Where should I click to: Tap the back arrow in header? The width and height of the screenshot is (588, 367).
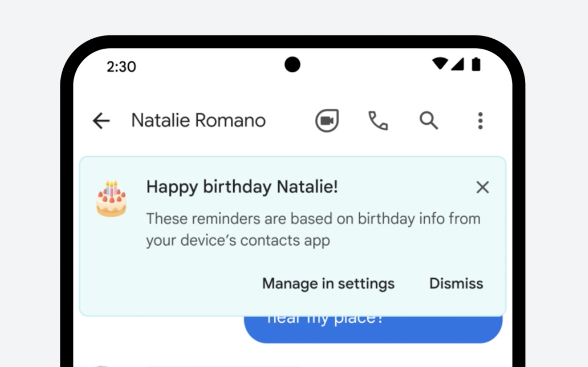point(101,121)
